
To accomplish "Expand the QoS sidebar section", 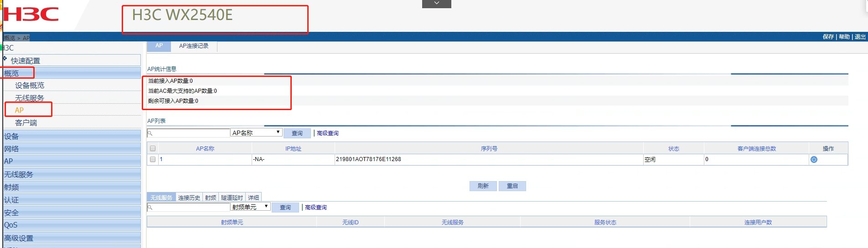I will point(72,225).
